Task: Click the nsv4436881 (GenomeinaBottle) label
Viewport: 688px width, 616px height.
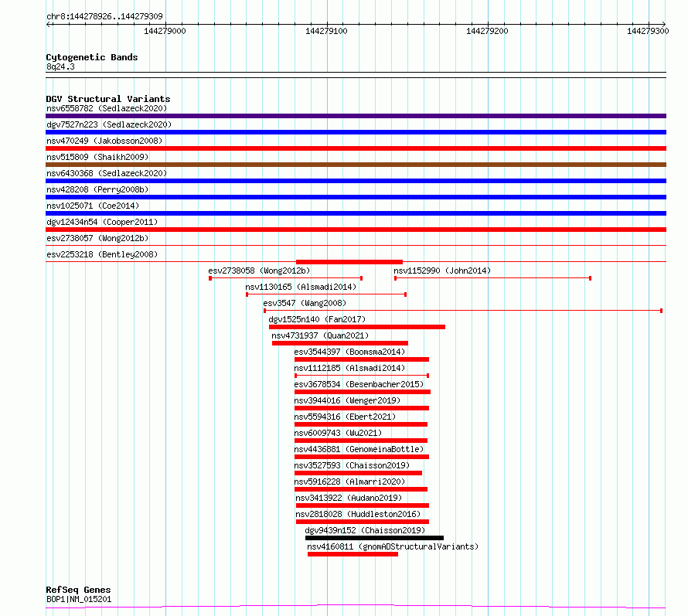Action: tap(359, 449)
